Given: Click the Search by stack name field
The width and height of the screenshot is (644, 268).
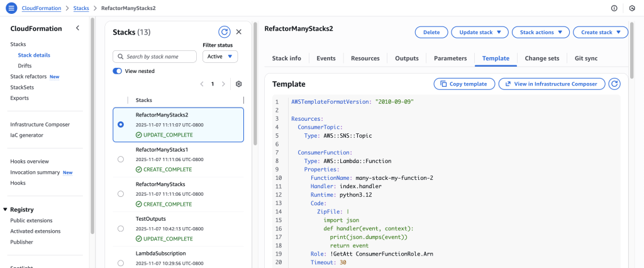Looking at the screenshot, I should coord(155,57).
